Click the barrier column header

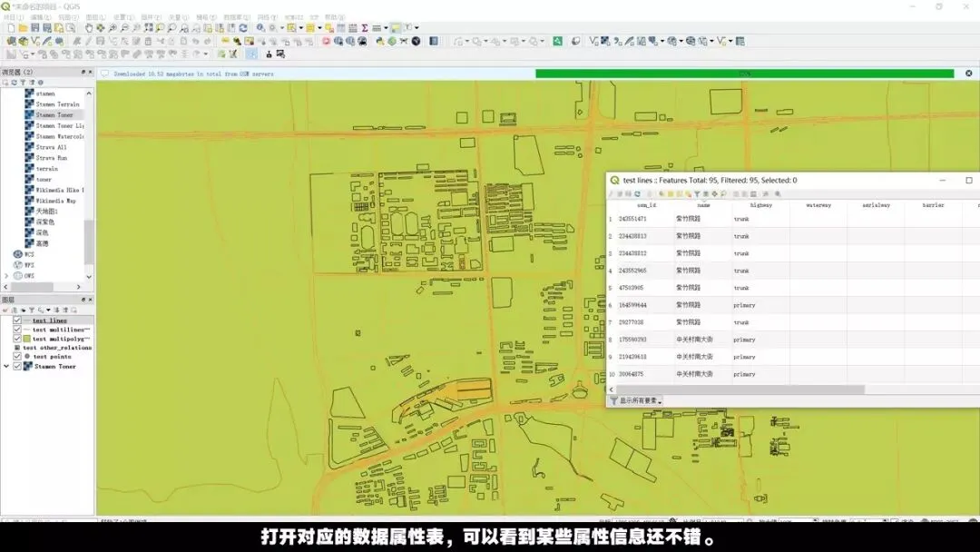pyautogui.click(x=933, y=205)
